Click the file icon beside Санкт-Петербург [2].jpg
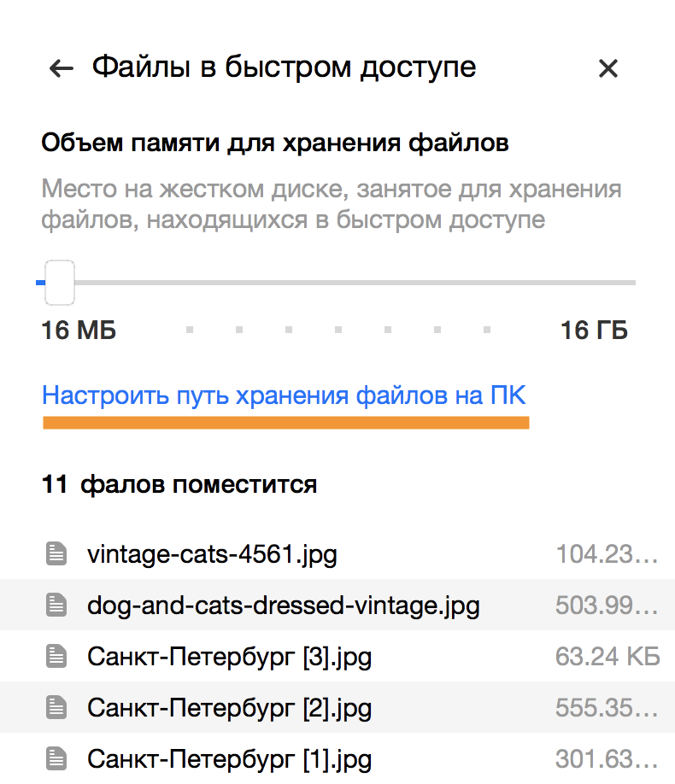This screenshot has width=675, height=784. click(x=56, y=707)
